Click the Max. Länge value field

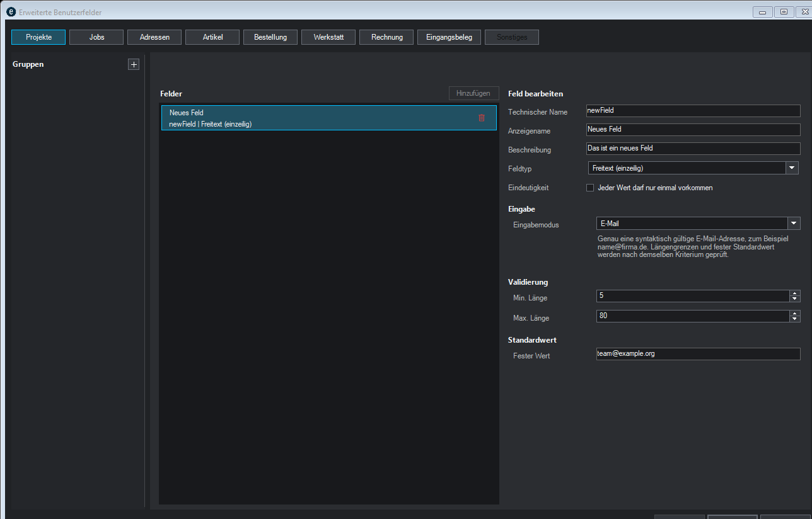click(x=693, y=316)
